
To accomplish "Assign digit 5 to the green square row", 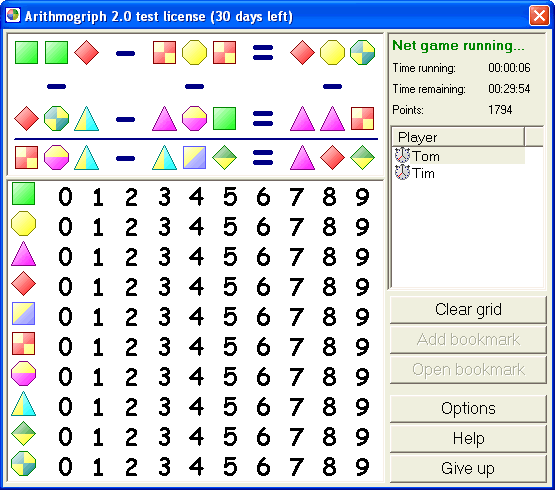I will [x=230, y=196].
